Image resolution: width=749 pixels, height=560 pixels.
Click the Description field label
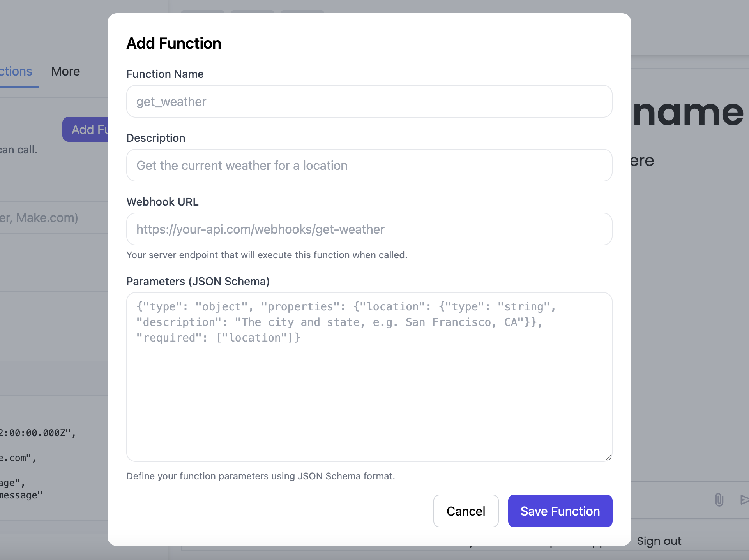click(x=155, y=138)
